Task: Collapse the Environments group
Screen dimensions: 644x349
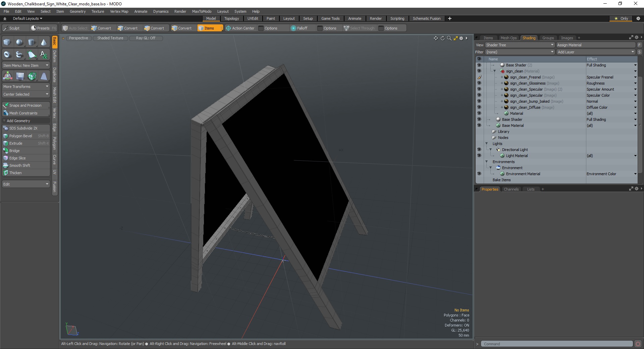Action: tap(487, 162)
